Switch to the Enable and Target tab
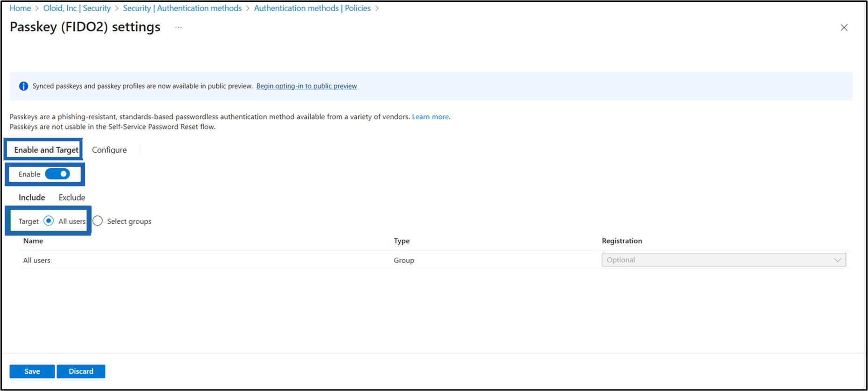868x391 pixels. click(46, 150)
